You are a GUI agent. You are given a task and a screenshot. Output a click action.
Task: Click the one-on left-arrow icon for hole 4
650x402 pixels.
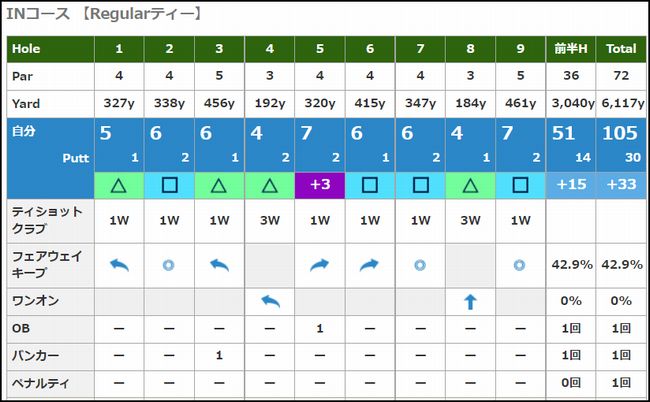(269, 301)
